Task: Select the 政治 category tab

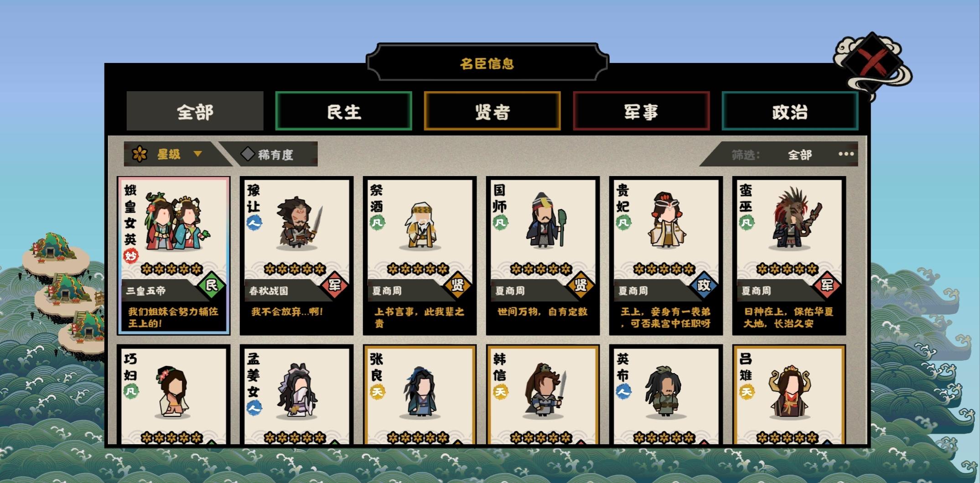Action: [790, 111]
